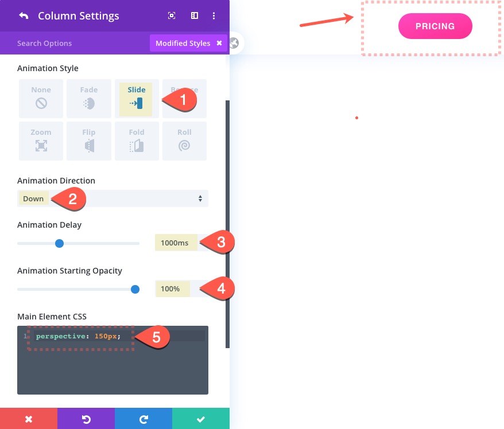Select the Bounce animation style
The height and width of the screenshot is (429, 504).
(x=184, y=98)
